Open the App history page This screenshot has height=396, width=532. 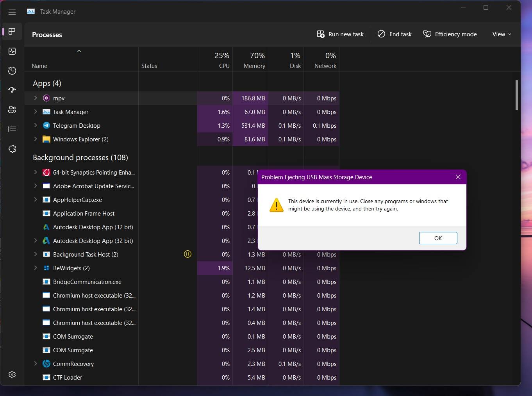(12, 71)
